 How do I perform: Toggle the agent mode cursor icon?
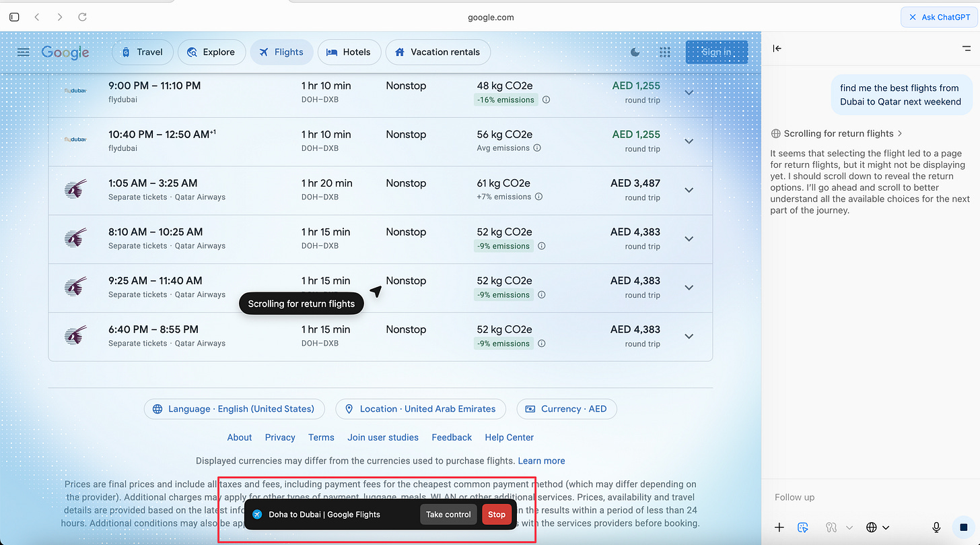point(802,527)
